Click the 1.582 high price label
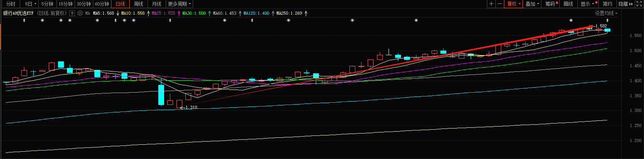The height and width of the screenshot is (159, 644). [x=601, y=26]
